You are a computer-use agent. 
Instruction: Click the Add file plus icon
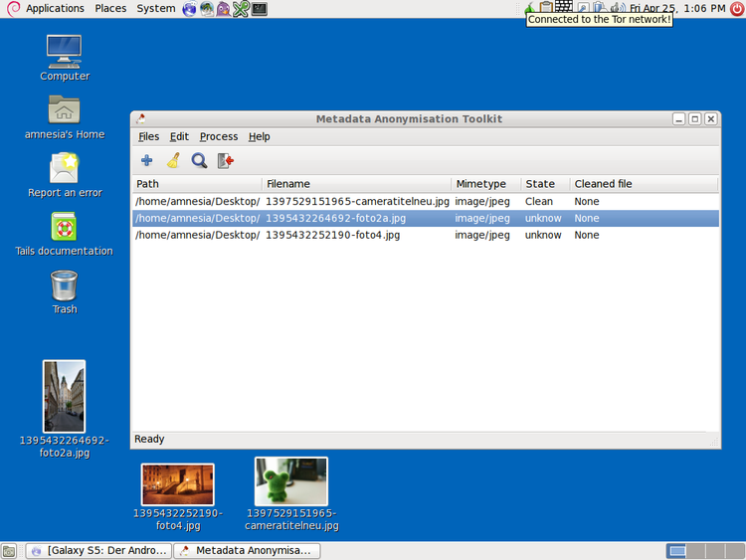[146, 160]
